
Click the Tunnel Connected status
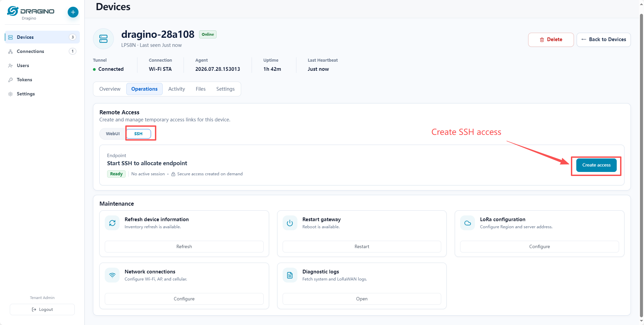[x=108, y=69]
